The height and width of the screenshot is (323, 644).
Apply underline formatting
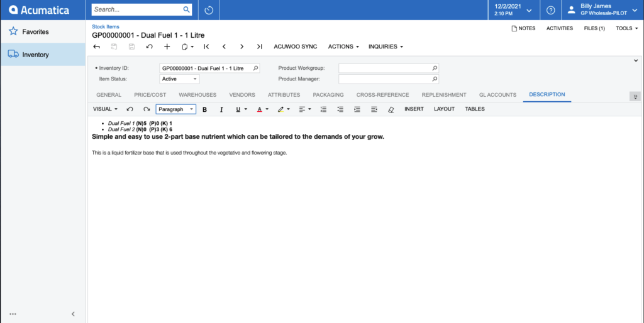(238, 109)
